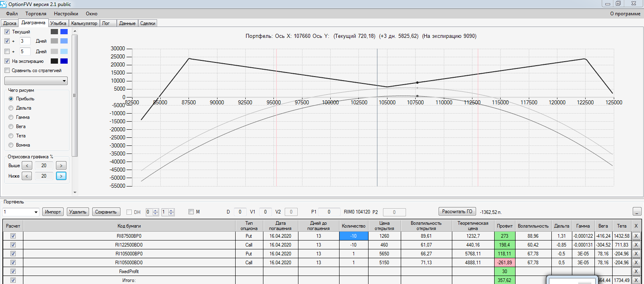Click dark gray swatch for Текущий curve
Viewport: 644px width, 284px height.
coord(54,32)
